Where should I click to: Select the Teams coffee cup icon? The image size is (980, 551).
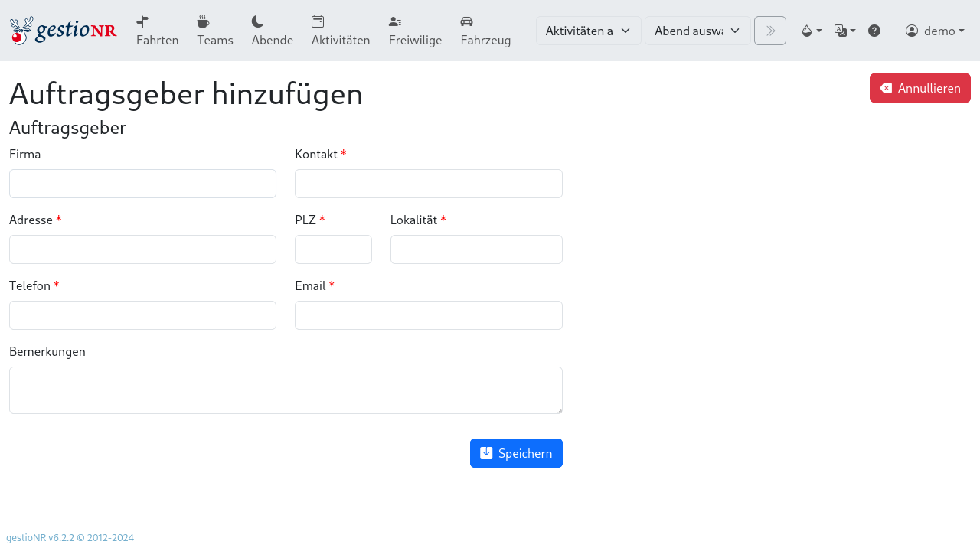point(202,21)
